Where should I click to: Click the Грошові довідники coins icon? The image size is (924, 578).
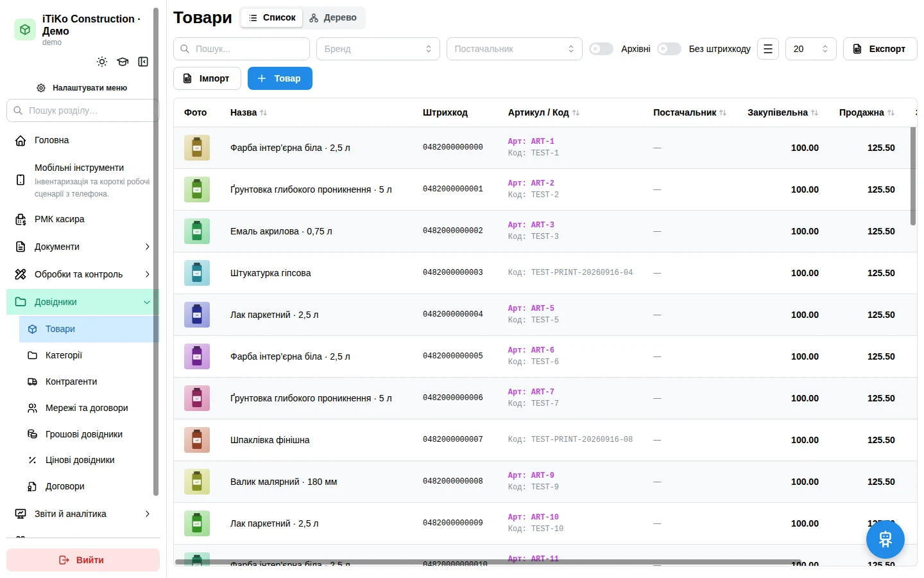click(x=33, y=434)
